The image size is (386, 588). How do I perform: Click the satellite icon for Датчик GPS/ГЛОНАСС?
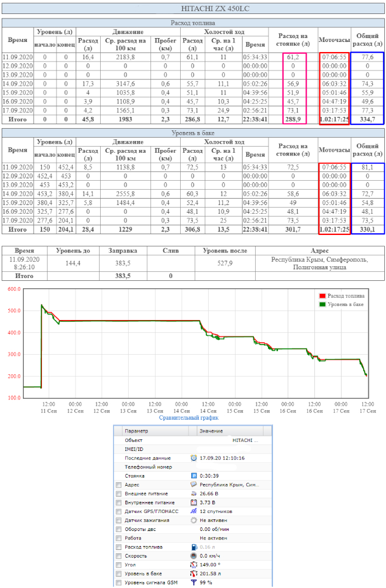click(x=194, y=511)
